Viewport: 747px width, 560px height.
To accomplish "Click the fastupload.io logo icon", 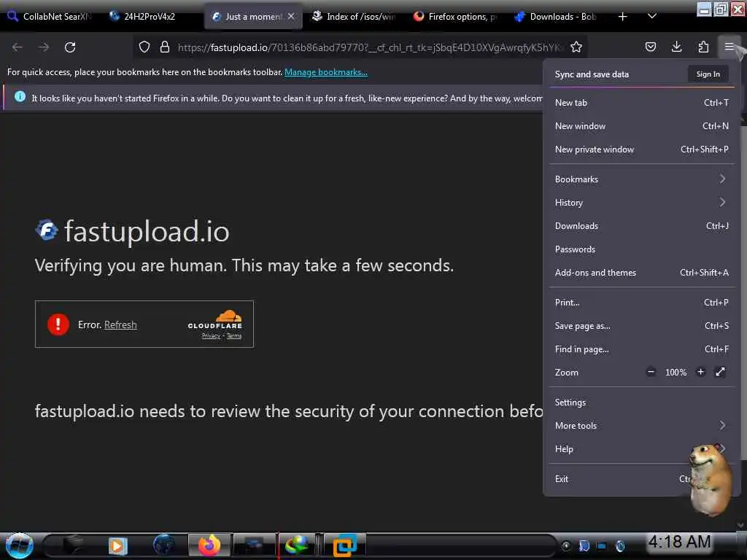I will point(47,231).
